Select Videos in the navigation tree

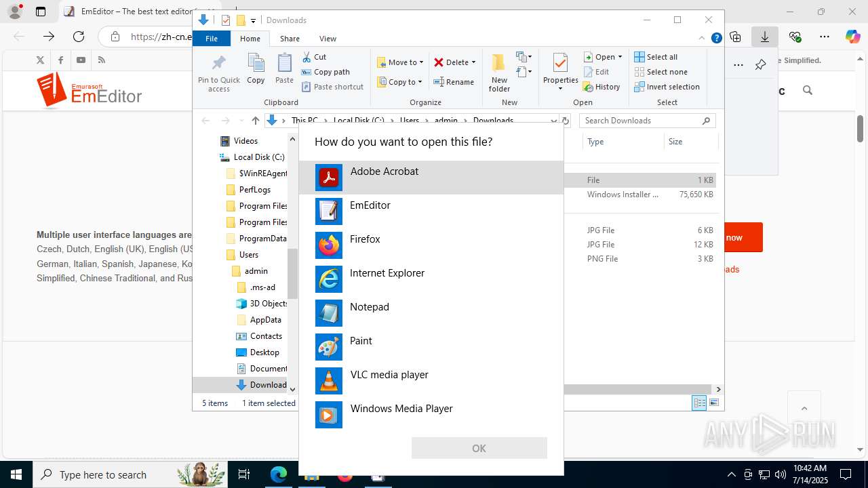(245, 141)
